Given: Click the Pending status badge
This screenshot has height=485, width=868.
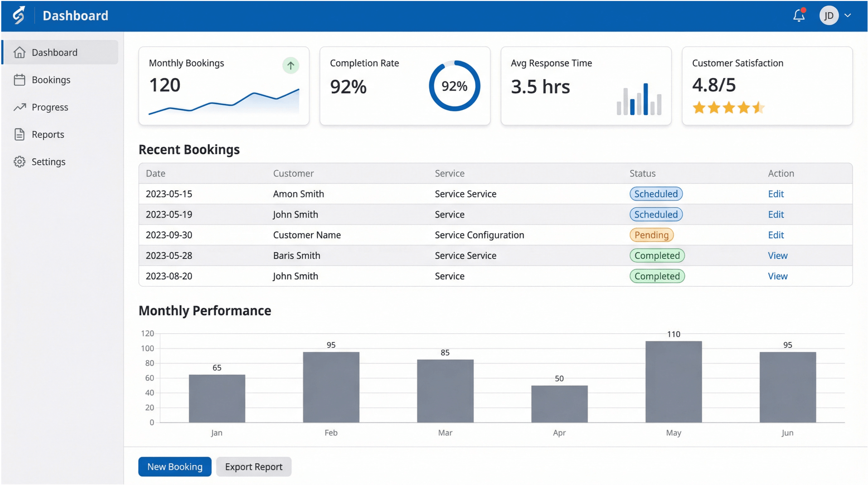Looking at the screenshot, I should click(651, 235).
